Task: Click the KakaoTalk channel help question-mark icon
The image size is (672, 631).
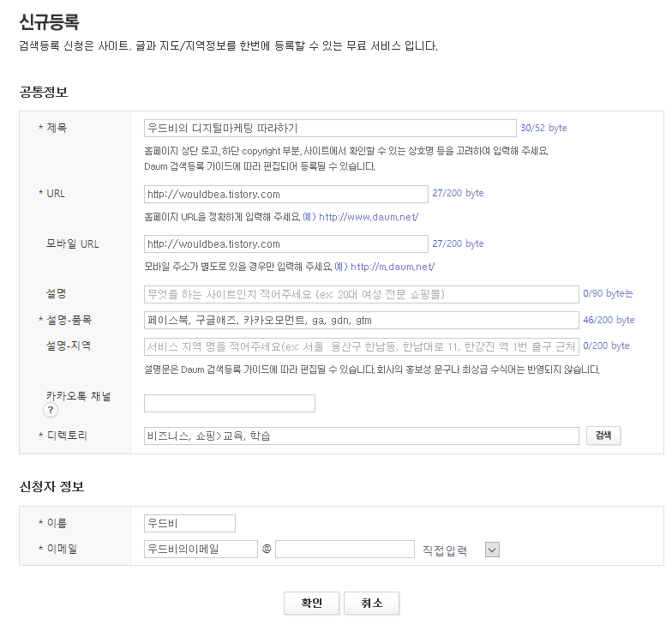Action: 51,410
